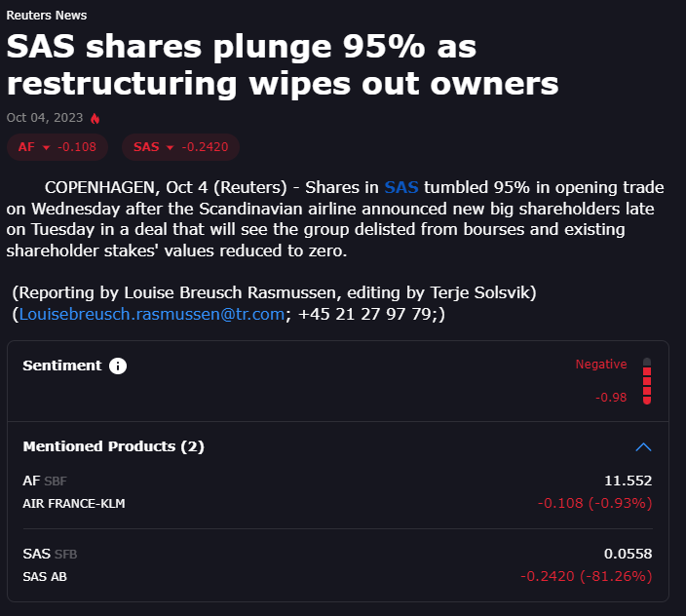The height and width of the screenshot is (616, 686).
Task: Select the AIR FRANCE-KLM product row
Action: click(337, 492)
